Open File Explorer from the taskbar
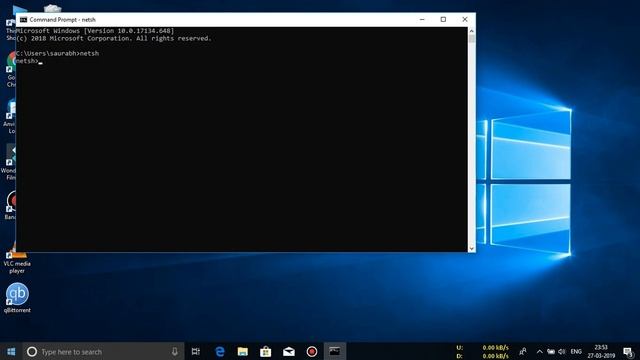640x360 pixels. coord(242,351)
